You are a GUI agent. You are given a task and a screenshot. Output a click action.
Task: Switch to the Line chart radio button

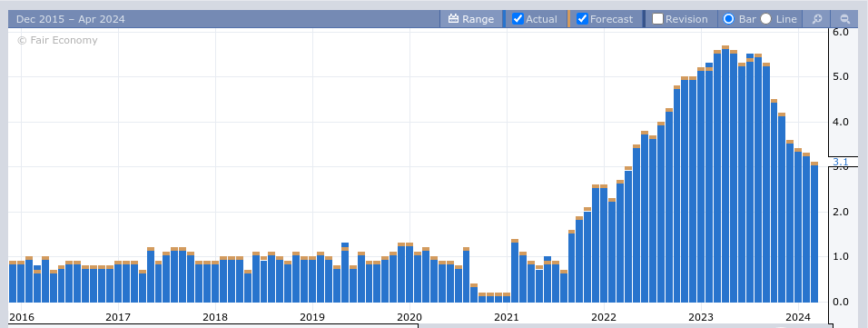(765, 19)
